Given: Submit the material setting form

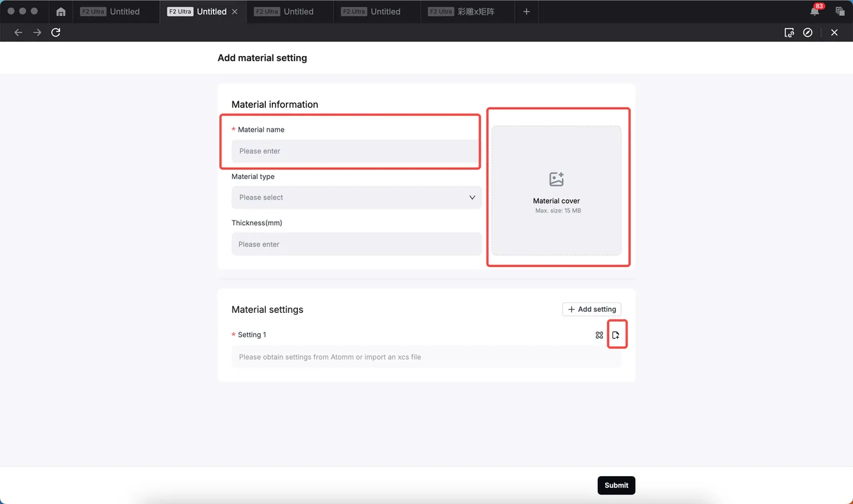Looking at the screenshot, I should click(x=616, y=485).
